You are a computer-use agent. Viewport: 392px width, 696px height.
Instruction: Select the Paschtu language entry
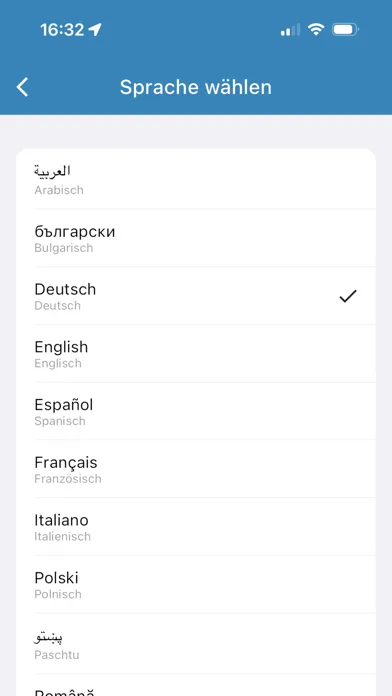pos(196,644)
